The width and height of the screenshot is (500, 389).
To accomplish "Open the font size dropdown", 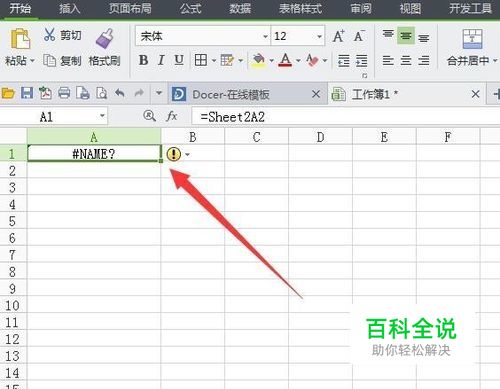I will (319, 36).
